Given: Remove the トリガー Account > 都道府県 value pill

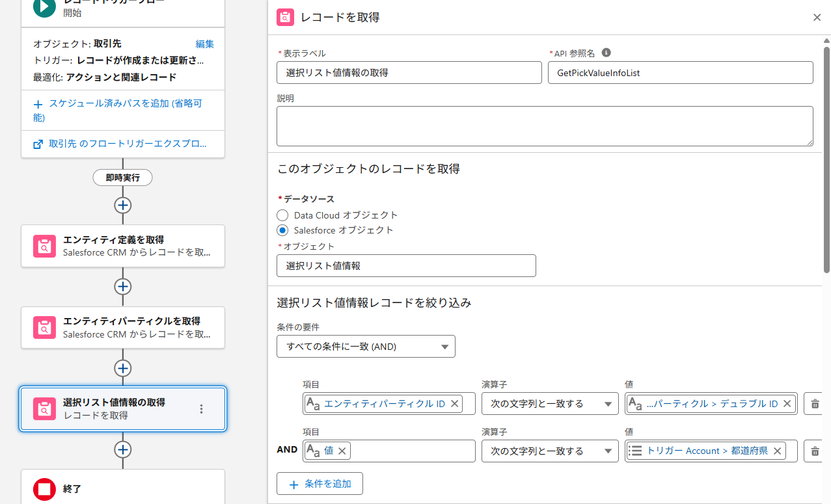Looking at the screenshot, I should pyautogui.click(x=777, y=451).
